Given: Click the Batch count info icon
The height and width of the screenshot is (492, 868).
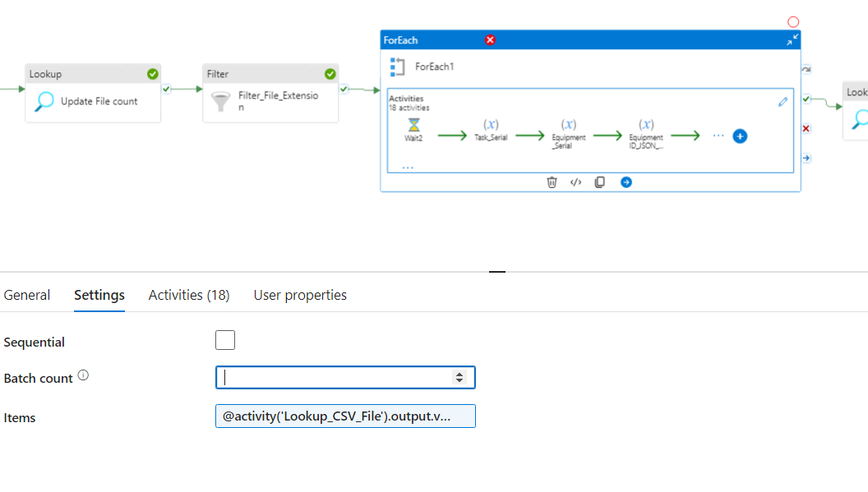Looking at the screenshot, I should click(x=82, y=374).
